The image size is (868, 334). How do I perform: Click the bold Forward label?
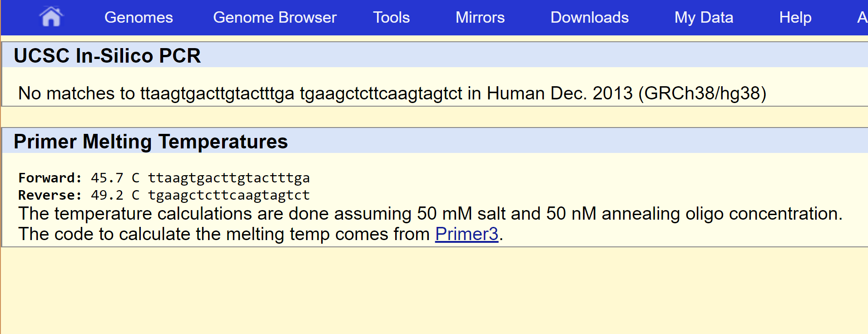[50, 178]
